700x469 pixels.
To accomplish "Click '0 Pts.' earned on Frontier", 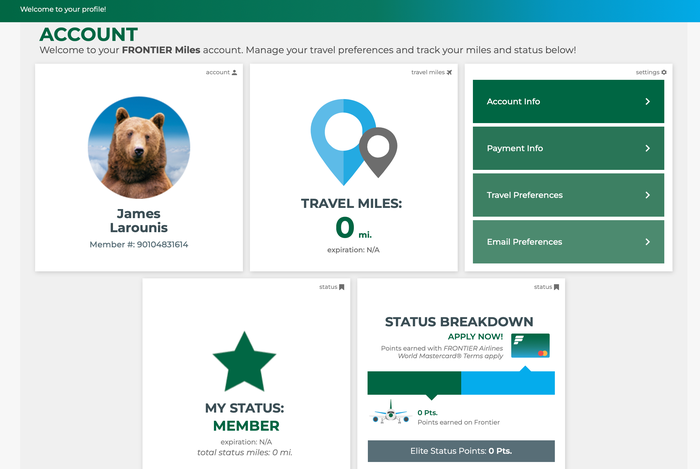I will (x=427, y=413).
